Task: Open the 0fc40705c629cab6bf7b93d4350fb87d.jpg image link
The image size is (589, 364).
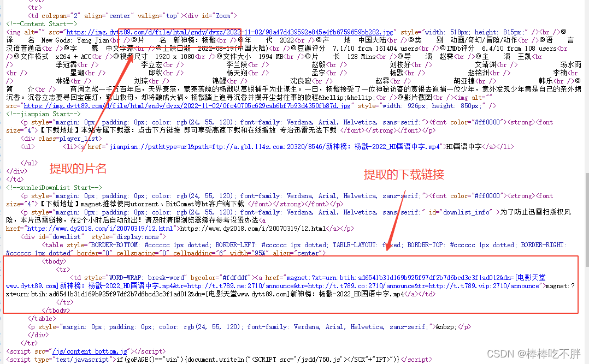Action: pyautogui.click(x=187, y=106)
